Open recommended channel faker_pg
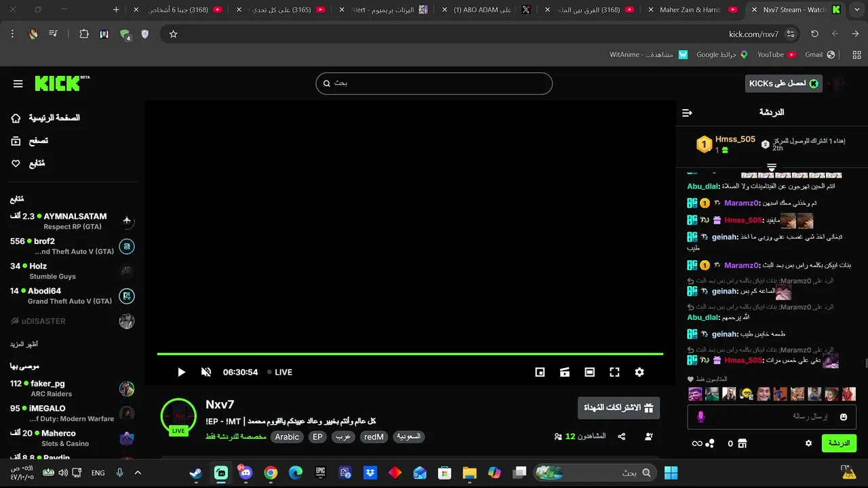 (72, 388)
